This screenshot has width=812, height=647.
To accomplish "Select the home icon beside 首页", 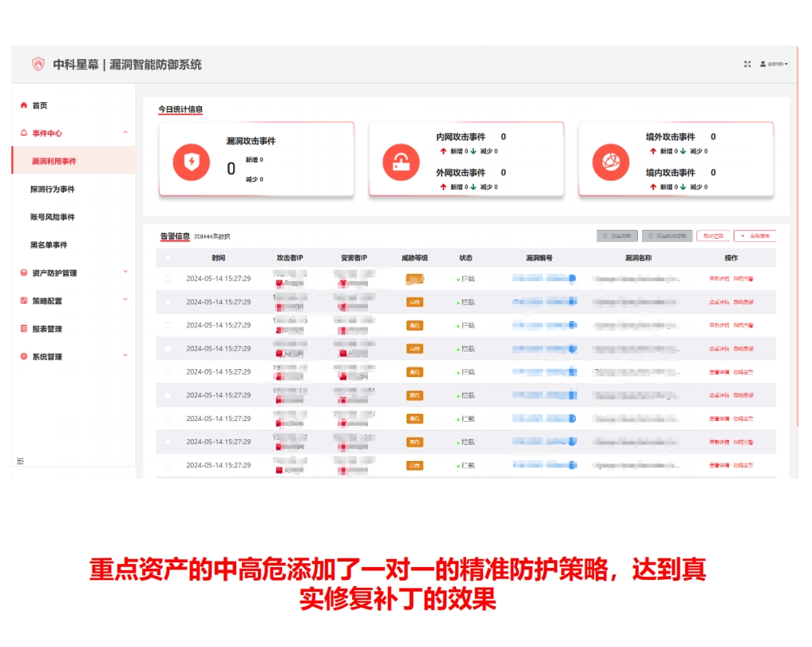I will [x=23, y=105].
